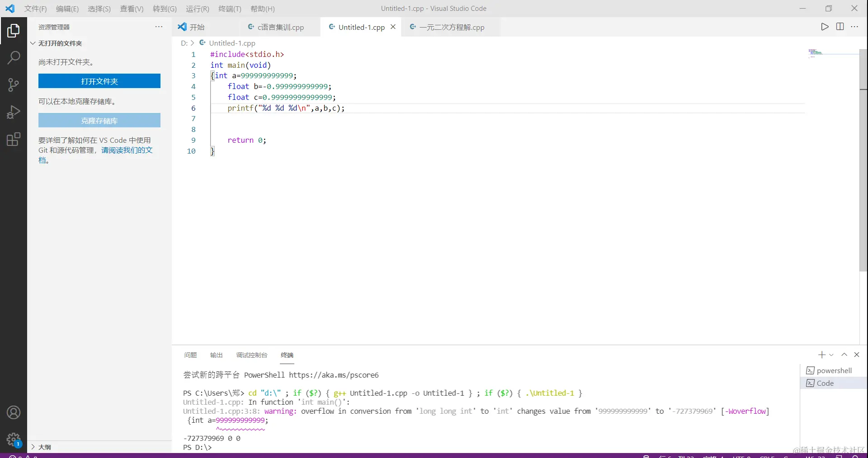Open the 运行(R) menu
Image resolution: width=868 pixels, height=458 pixels.
[198, 9]
